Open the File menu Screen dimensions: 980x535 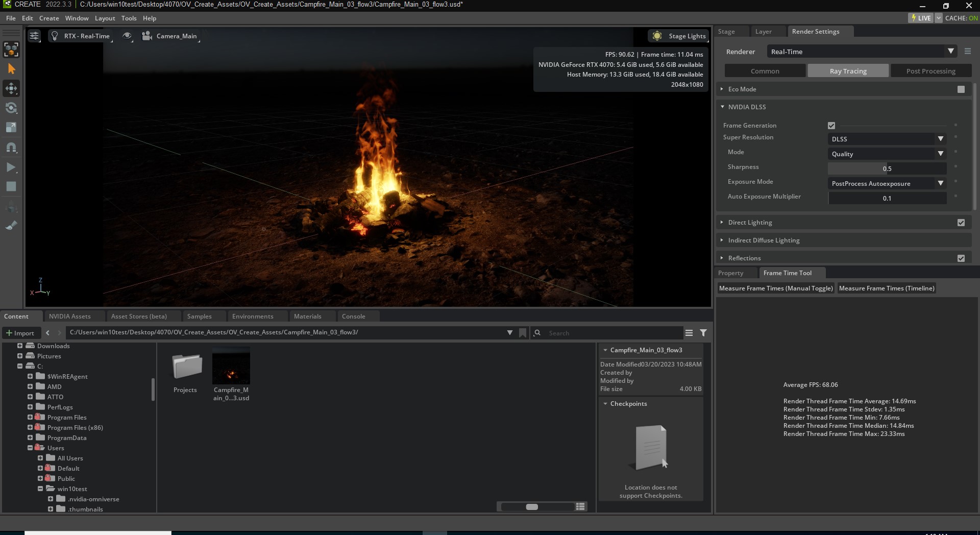point(11,18)
